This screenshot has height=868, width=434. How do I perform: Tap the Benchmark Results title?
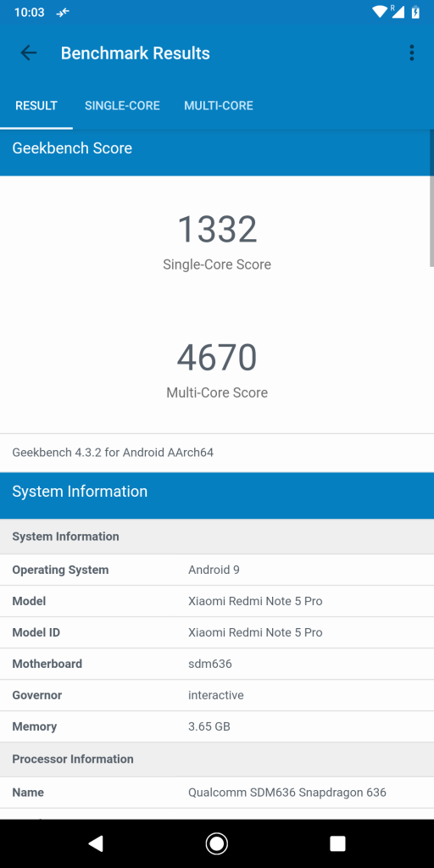tap(135, 53)
